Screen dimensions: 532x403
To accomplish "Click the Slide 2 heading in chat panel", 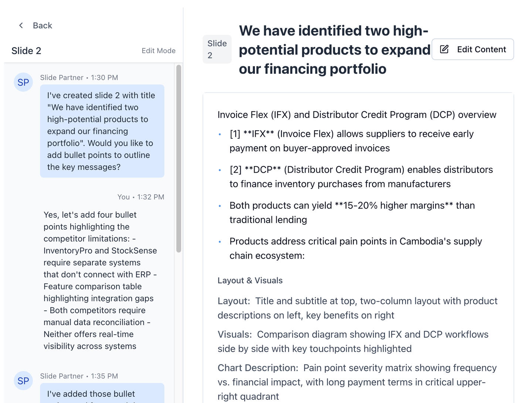I will 26,51.
